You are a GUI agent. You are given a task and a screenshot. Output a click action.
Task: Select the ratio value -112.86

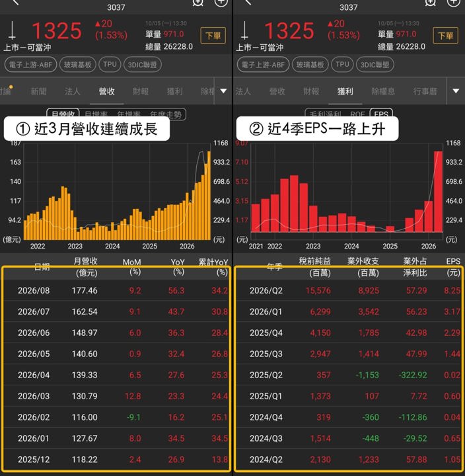point(413,417)
